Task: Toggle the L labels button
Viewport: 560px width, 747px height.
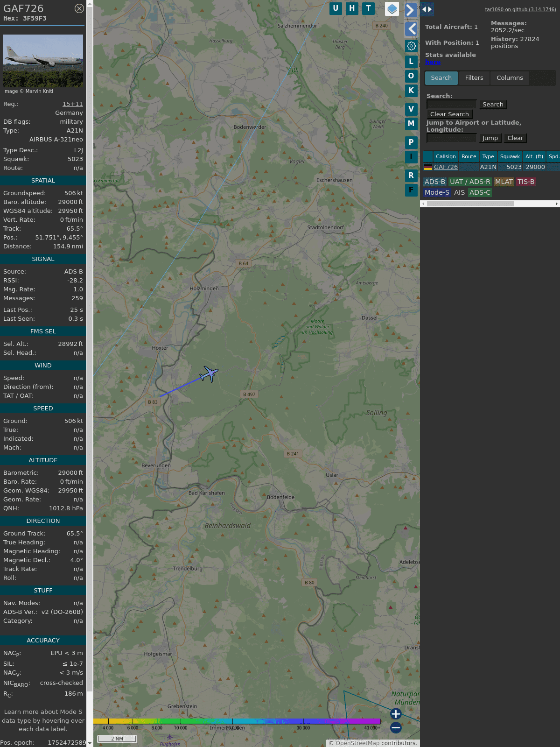Action: pos(411,62)
